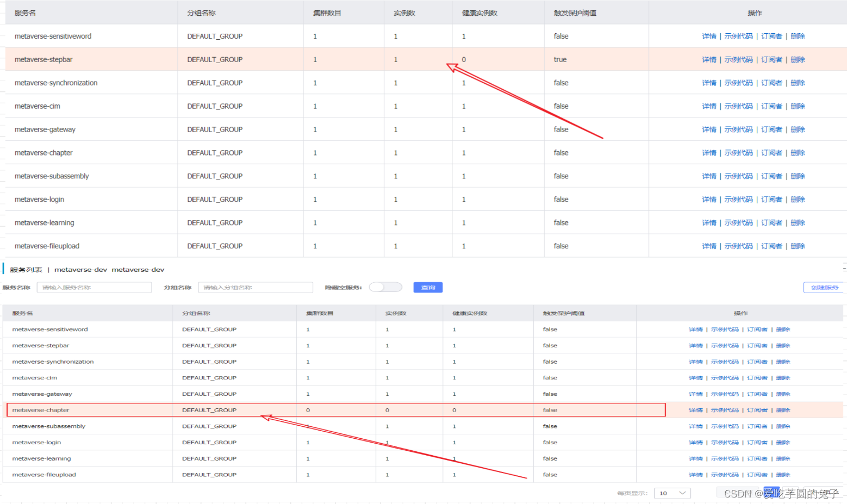Open 示例代码 for metaverse-sensitiveword in upper table

coord(738,36)
